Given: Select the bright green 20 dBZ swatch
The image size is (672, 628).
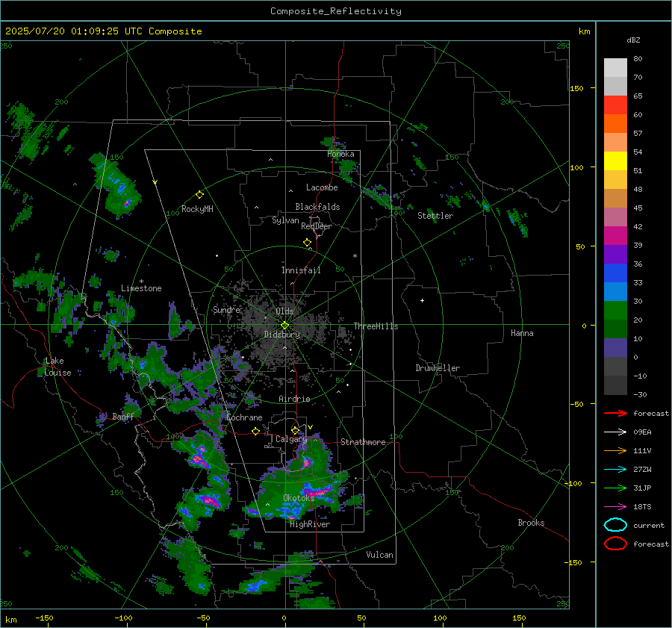Looking at the screenshot, I should pyautogui.click(x=615, y=311).
